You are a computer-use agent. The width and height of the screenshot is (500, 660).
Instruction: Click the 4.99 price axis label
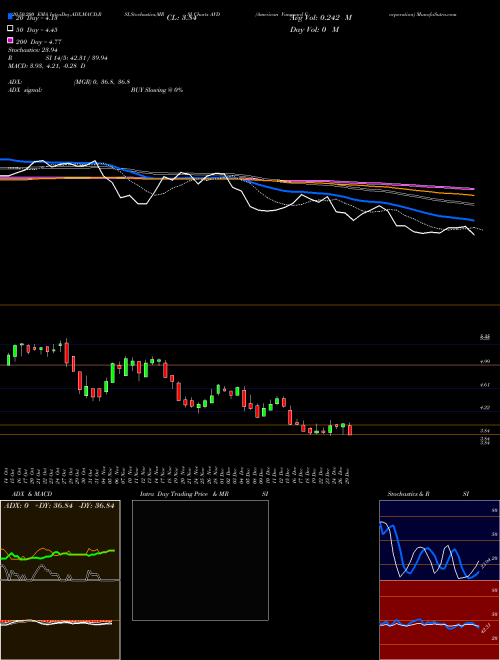[x=485, y=362]
